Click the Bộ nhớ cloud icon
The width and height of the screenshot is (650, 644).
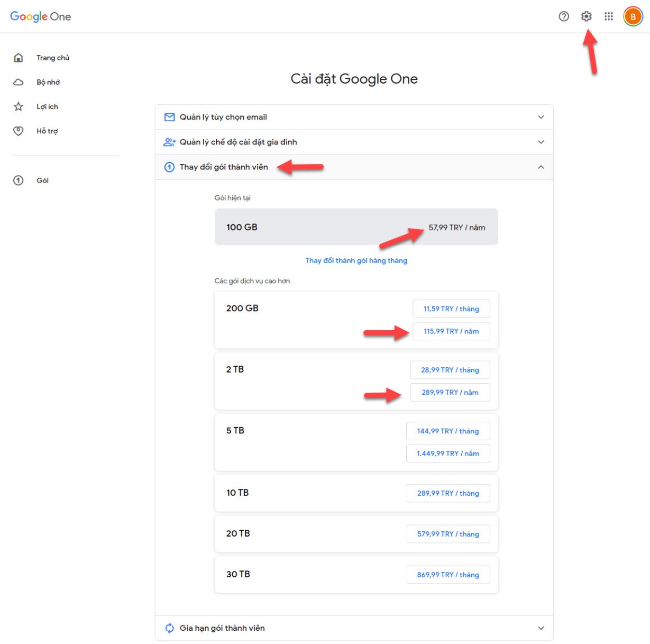click(x=19, y=82)
